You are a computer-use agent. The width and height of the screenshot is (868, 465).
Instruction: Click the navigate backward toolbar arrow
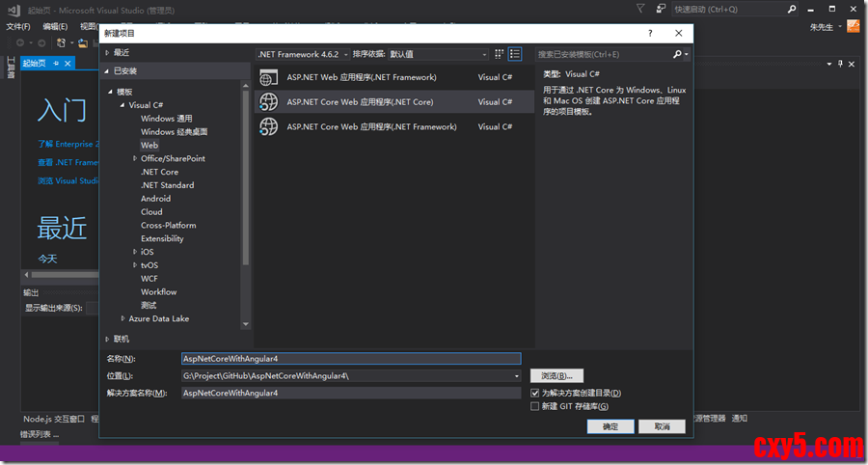20,42
